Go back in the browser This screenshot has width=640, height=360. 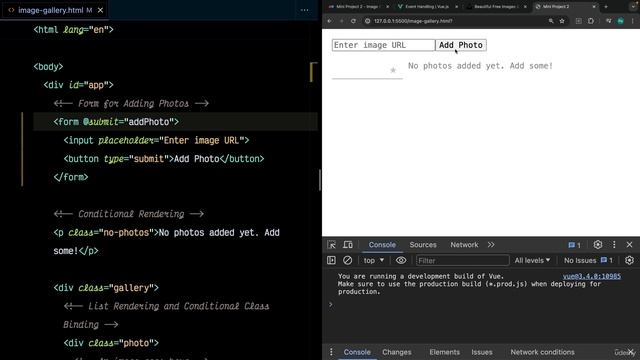(329, 21)
